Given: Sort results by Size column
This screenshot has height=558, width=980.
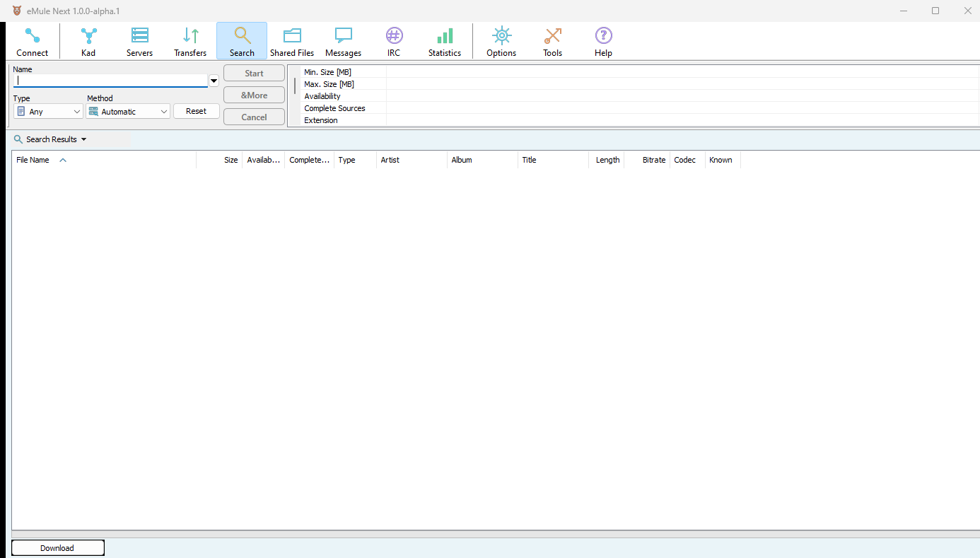Looking at the screenshot, I should [219, 160].
